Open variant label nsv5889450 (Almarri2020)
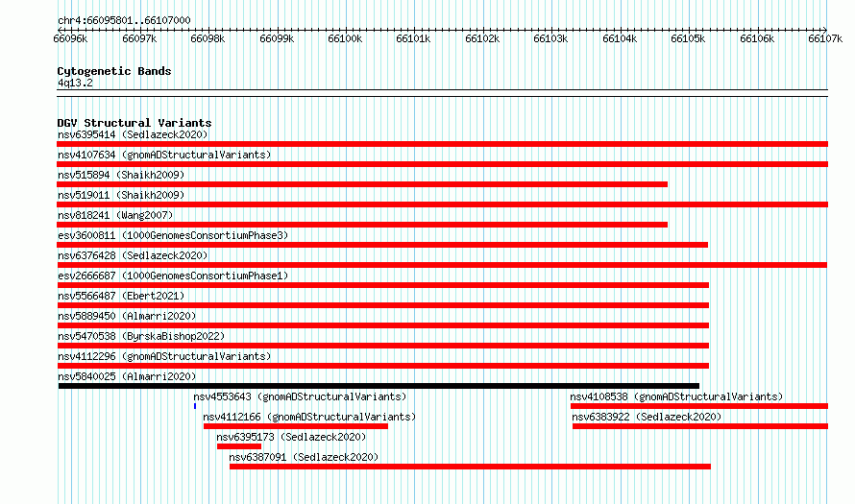Screen dimensions: 855x504 click(x=127, y=316)
